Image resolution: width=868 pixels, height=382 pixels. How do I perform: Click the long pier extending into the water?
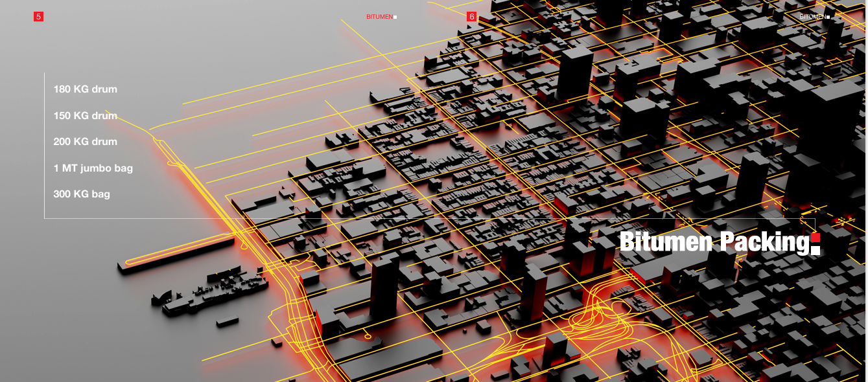point(175,254)
